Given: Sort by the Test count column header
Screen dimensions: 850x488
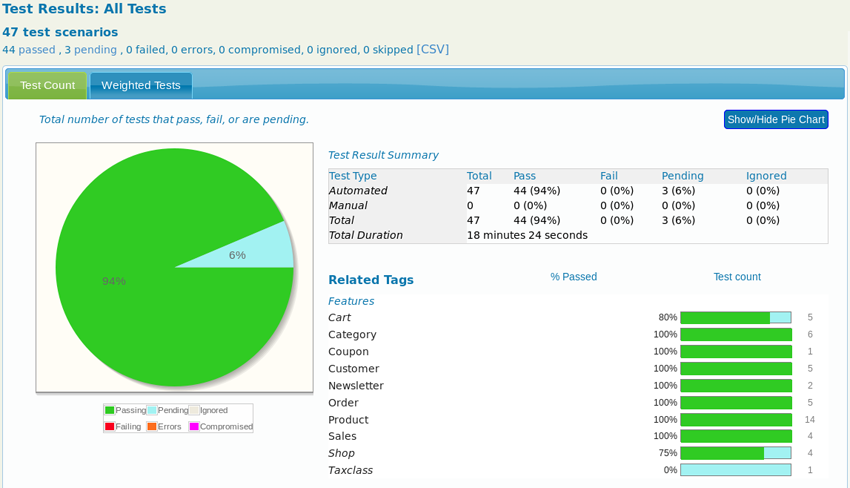Looking at the screenshot, I should [737, 277].
